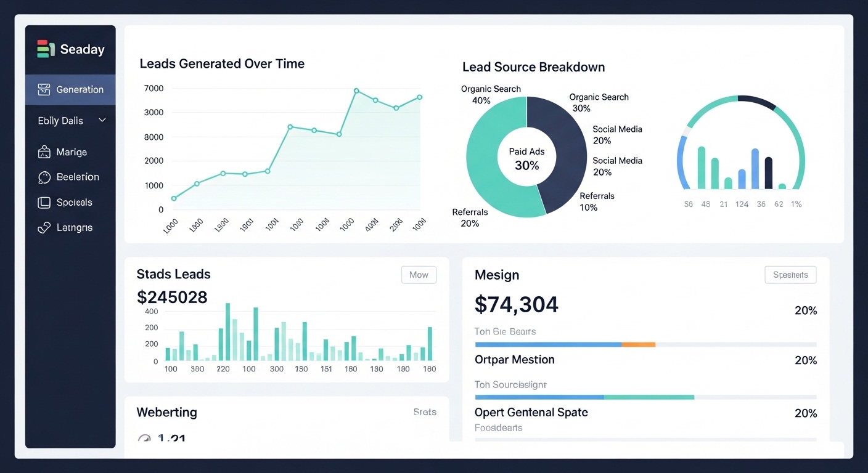
Task: Click the Spcieals square icon
Action: coord(44,202)
